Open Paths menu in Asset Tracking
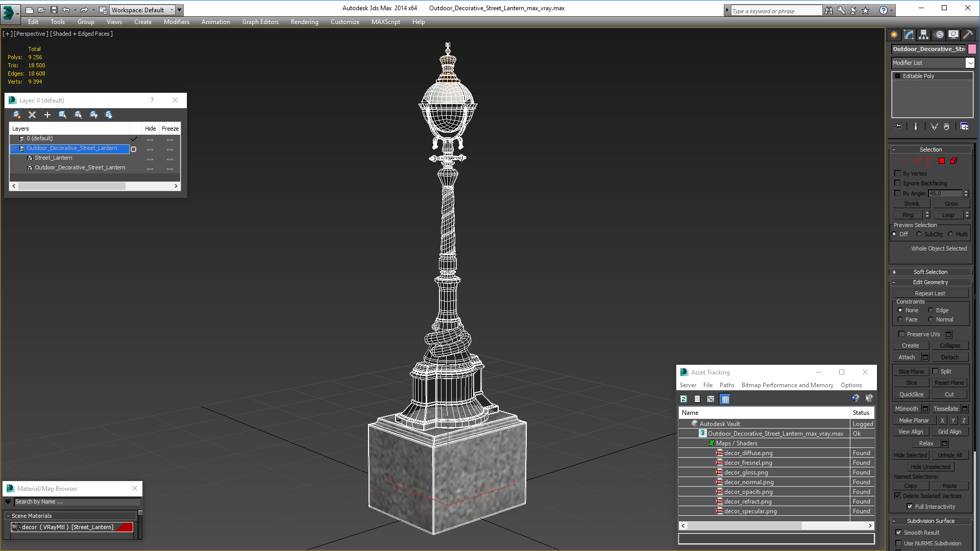Image resolution: width=980 pixels, height=551 pixels. click(x=727, y=385)
